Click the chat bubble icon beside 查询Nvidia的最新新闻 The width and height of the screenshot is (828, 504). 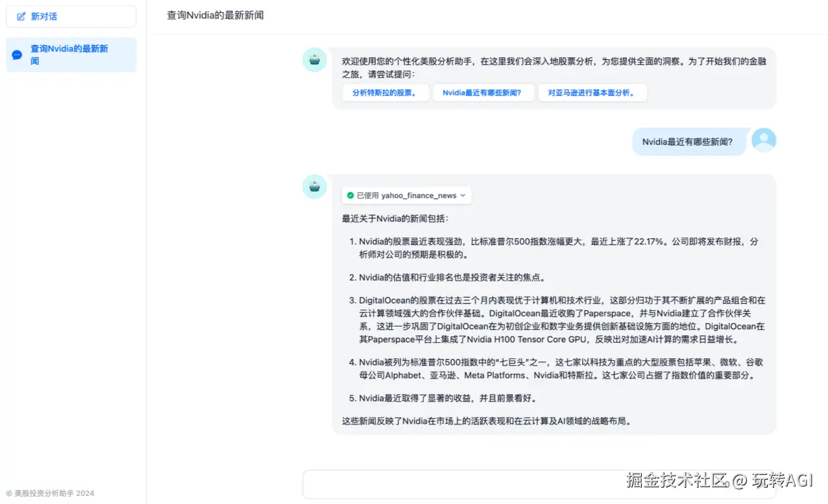[x=17, y=55]
